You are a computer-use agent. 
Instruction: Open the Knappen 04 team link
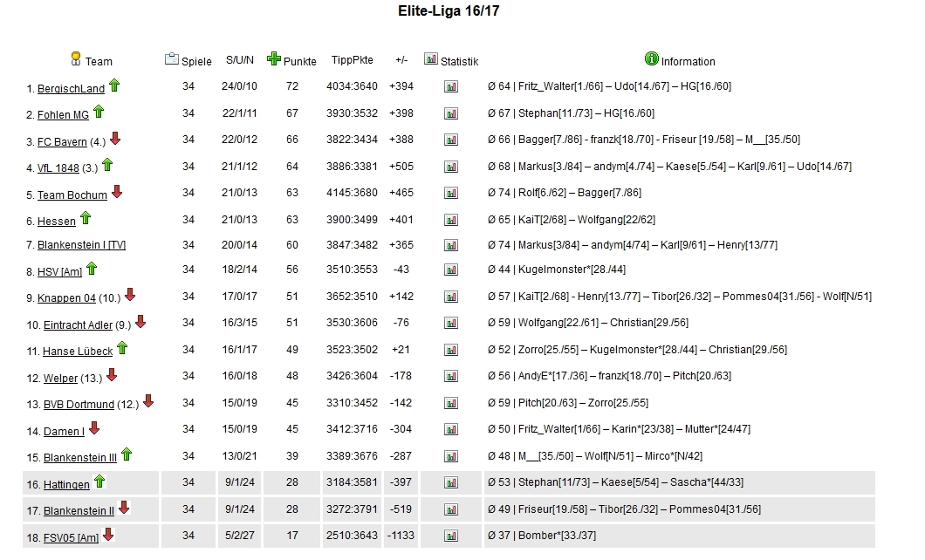pos(66,298)
